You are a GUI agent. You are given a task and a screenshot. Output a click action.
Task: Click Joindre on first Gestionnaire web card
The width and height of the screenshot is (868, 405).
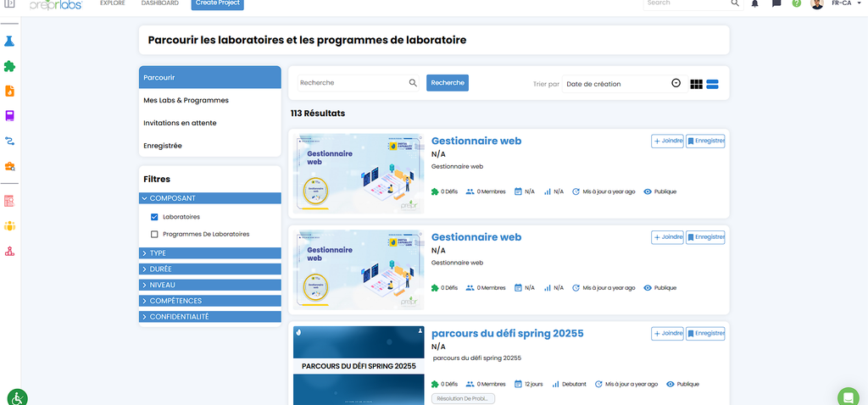(x=667, y=141)
